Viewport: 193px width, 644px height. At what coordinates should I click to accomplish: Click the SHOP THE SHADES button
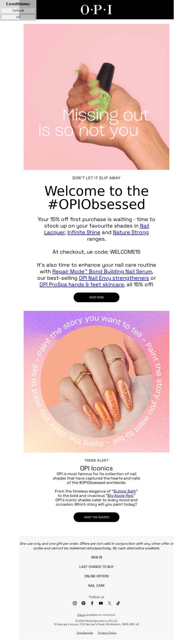[x=96, y=517]
